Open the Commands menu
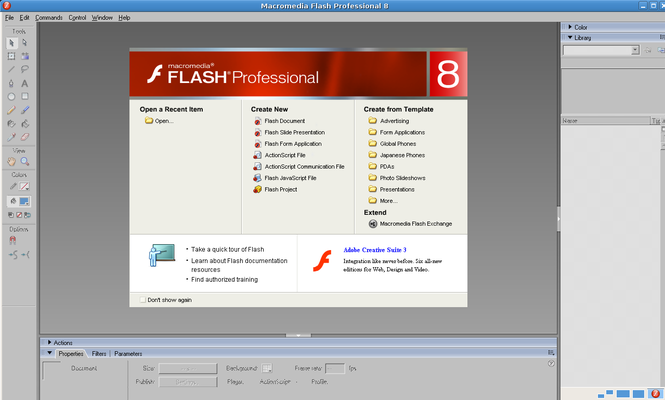The image size is (665, 400). tap(48, 17)
